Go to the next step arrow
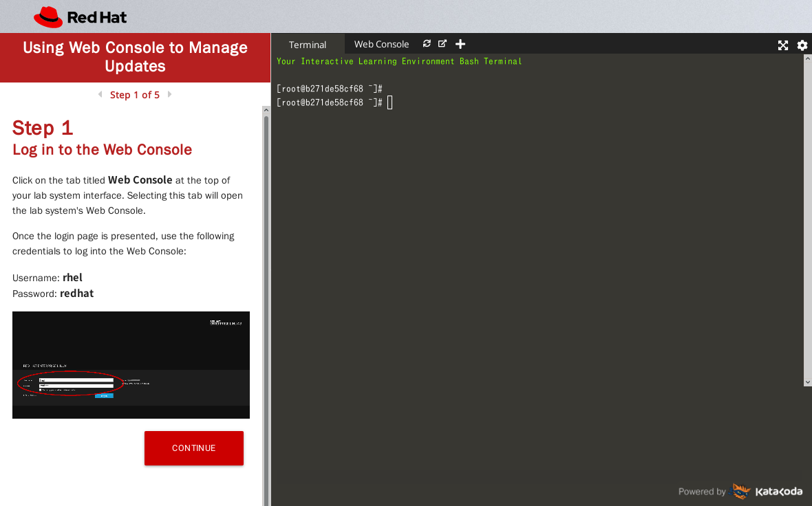Viewport: 812px width, 506px height. tap(169, 95)
